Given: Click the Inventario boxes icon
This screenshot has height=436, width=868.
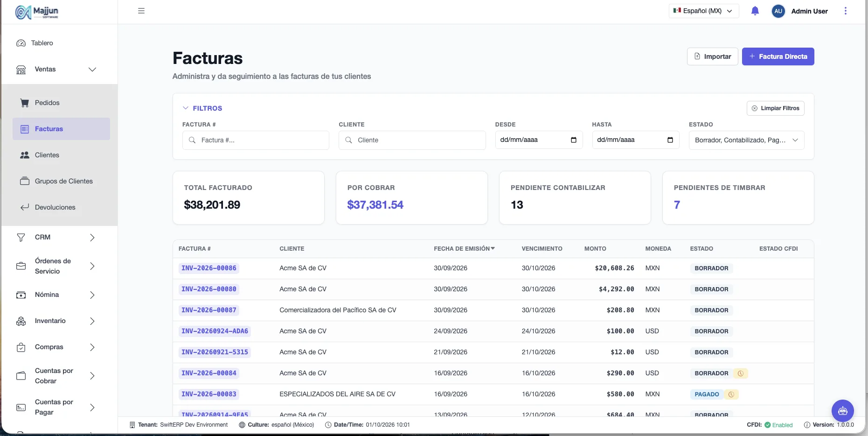Looking at the screenshot, I should click(21, 321).
